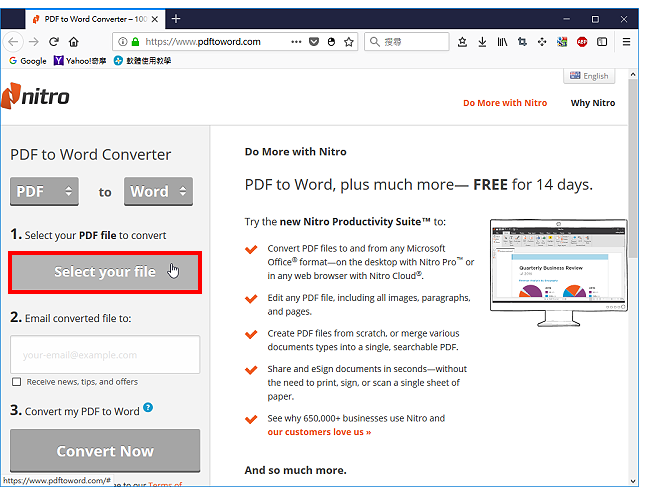This screenshot has height=488, width=649.
Task: Click the four-arrow move extension icon
Action: (x=542, y=42)
